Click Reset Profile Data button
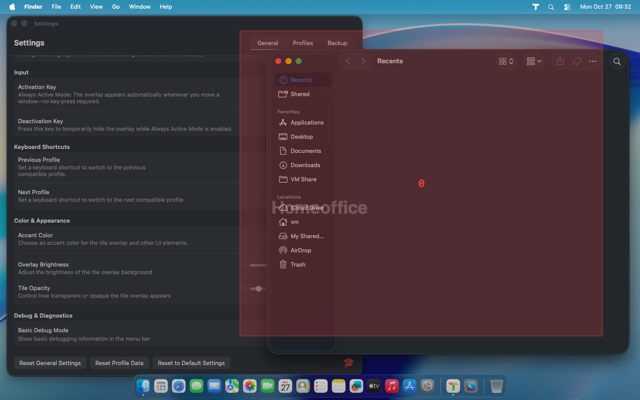The height and width of the screenshot is (400, 640). 119,363
